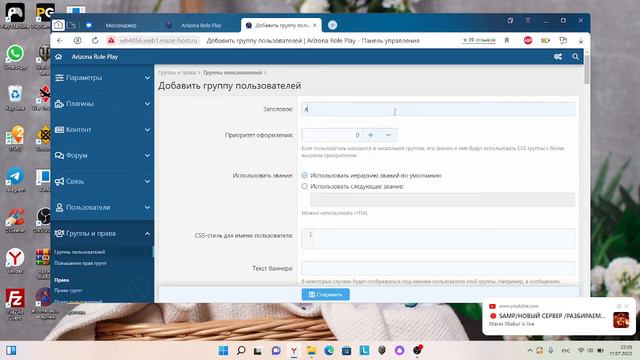This screenshot has width=640, height=360.
Task: Click the Arizona Role Play header link
Action: [95, 57]
